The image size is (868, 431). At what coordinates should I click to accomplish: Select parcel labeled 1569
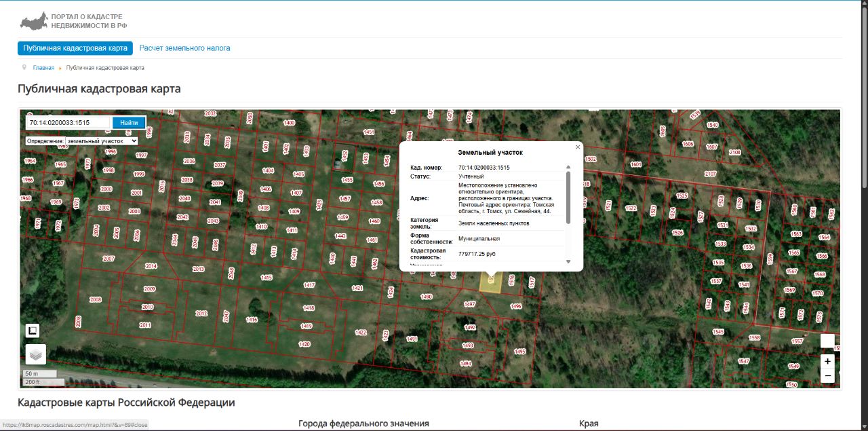point(789,290)
